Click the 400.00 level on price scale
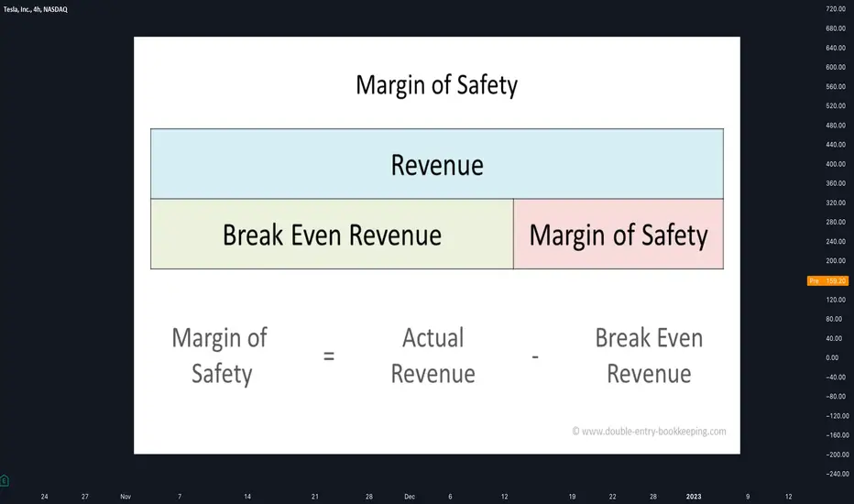This screenshot has width=854, height=504. tap(836, 164)
